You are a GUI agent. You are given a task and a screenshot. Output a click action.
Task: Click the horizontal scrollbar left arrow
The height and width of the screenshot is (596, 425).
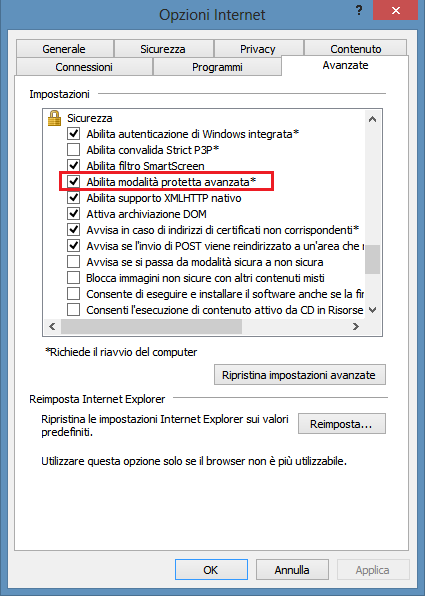(x=52, y=327)
